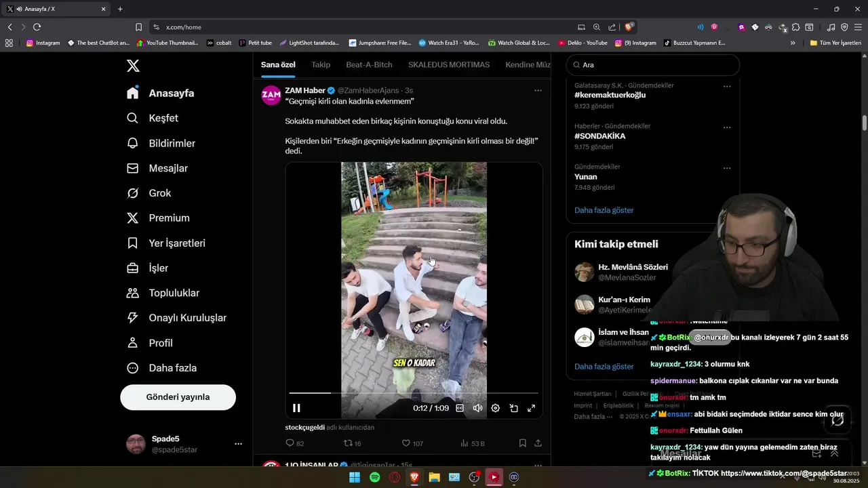Open Onaylı Kuruluşlar page
This screenshot has width=868, height=488.
[x=176, y=318]
